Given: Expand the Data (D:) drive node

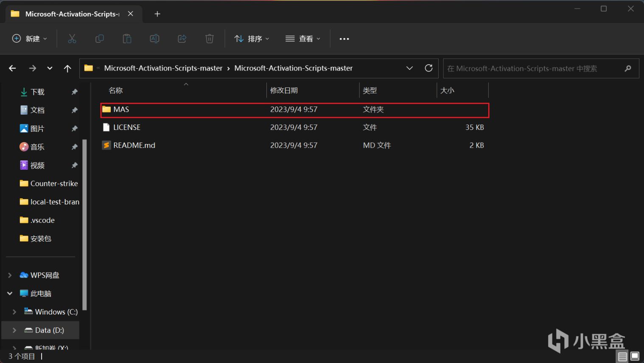Looking at the screenshot, I should [14, 330].
